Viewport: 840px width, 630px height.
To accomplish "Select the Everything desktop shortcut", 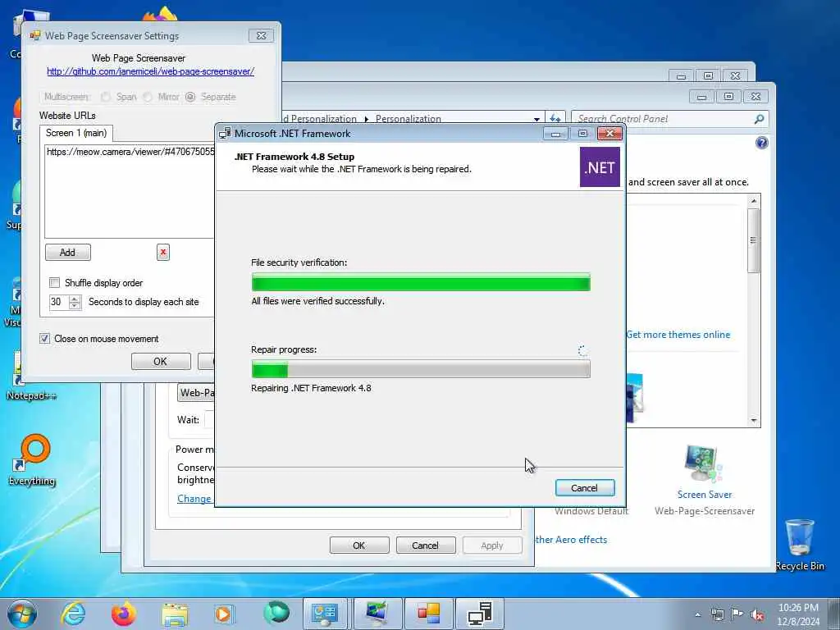I will [32, 461].
